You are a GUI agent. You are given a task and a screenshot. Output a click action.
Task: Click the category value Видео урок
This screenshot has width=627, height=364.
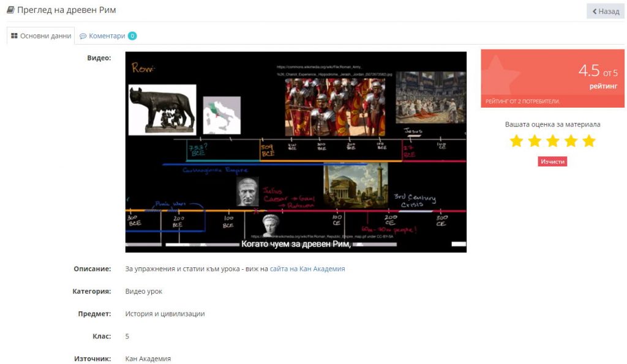tap(143, 291)
